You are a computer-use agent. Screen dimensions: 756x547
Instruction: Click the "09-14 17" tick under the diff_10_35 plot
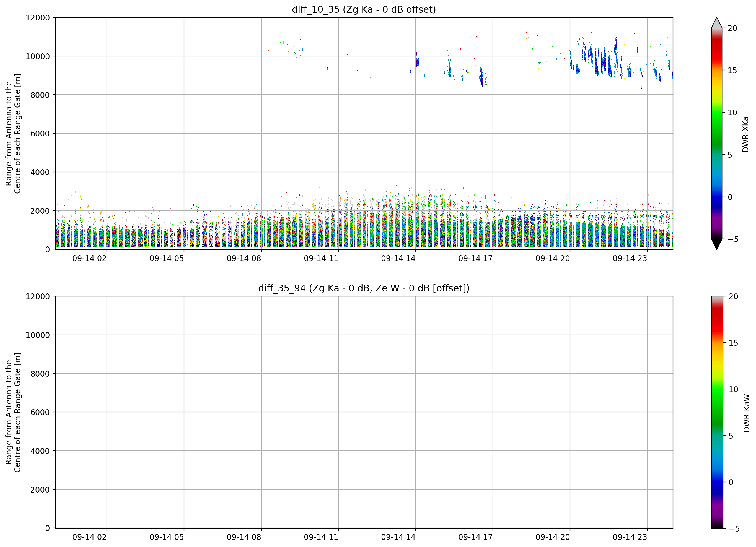475,258
